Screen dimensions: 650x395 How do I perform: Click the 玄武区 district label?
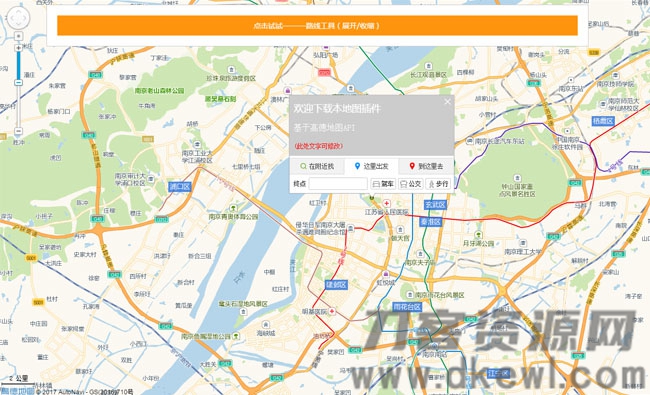point(435,205)
